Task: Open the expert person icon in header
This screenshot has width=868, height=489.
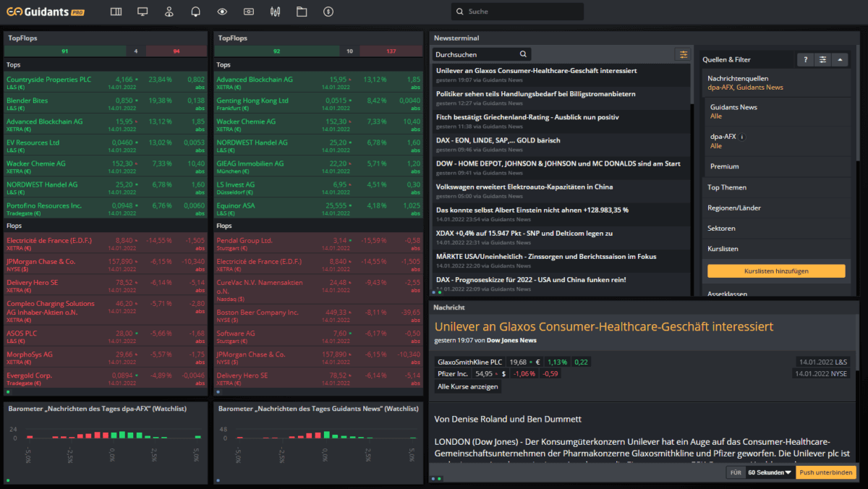Action: pyautogui.click(x=169, y=12)
